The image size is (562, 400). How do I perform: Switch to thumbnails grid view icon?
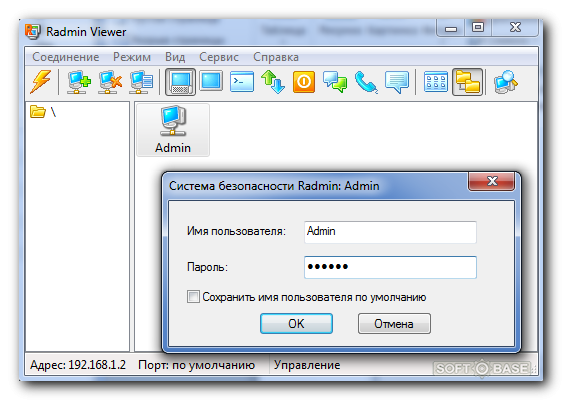coord(435,82)
